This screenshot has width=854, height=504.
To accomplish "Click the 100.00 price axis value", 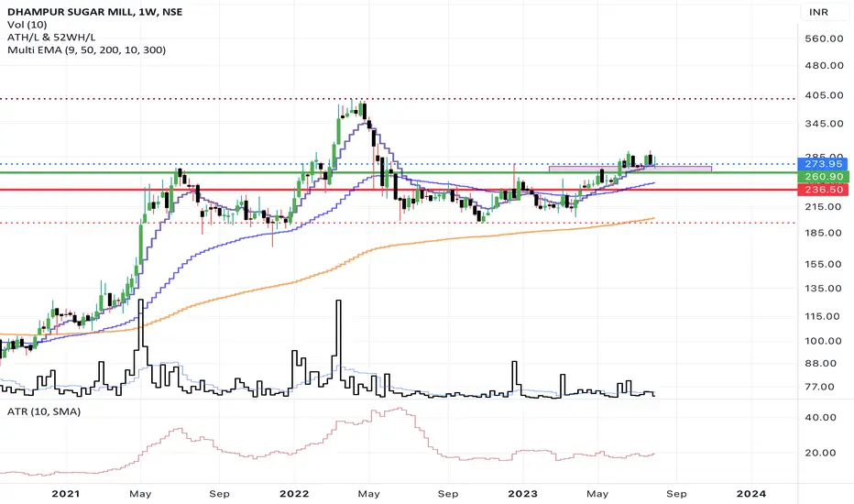I will pos(824,341).
